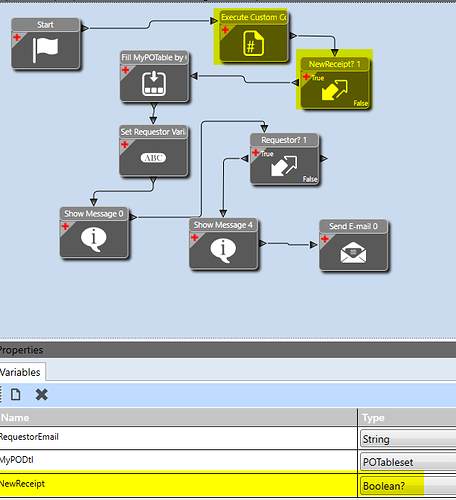Image resolution: width=456 pixels, height=500 pixels.
Task: Click the Show Message 0 info bubble
Action: tap(94, 239)
